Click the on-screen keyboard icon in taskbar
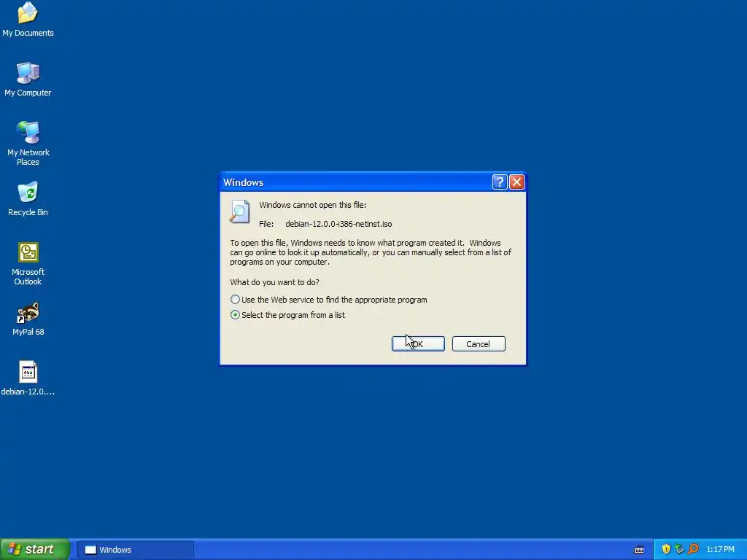 (639, 550)
